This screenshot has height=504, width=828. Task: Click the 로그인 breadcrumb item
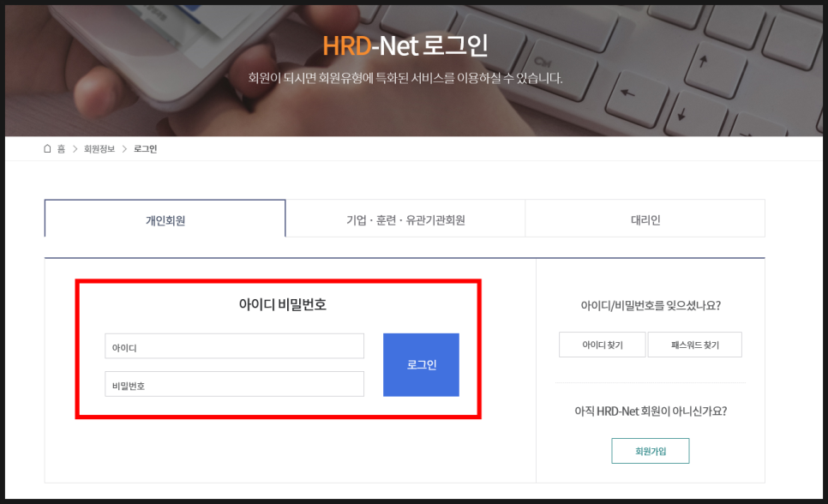[x=145, y=149]
